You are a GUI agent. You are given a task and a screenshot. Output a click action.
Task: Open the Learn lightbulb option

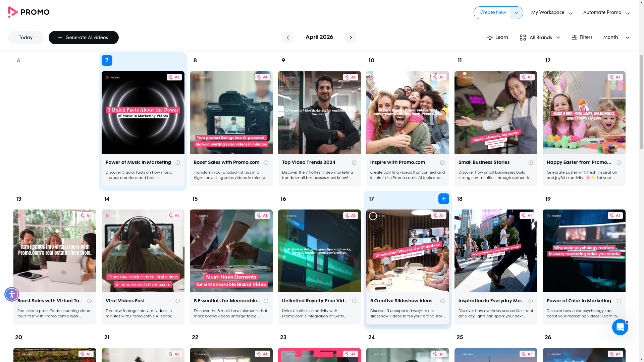click(497, 38)
